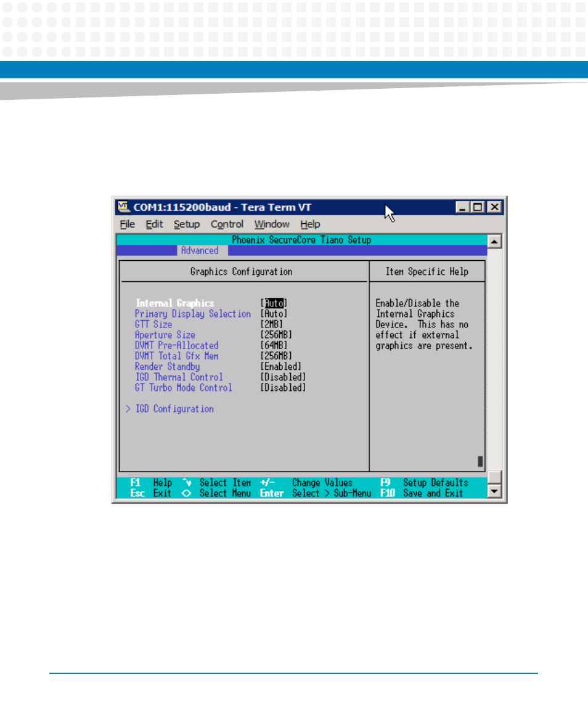Open the Setup menu
588x706 pixels.
[x=187, y=224]
